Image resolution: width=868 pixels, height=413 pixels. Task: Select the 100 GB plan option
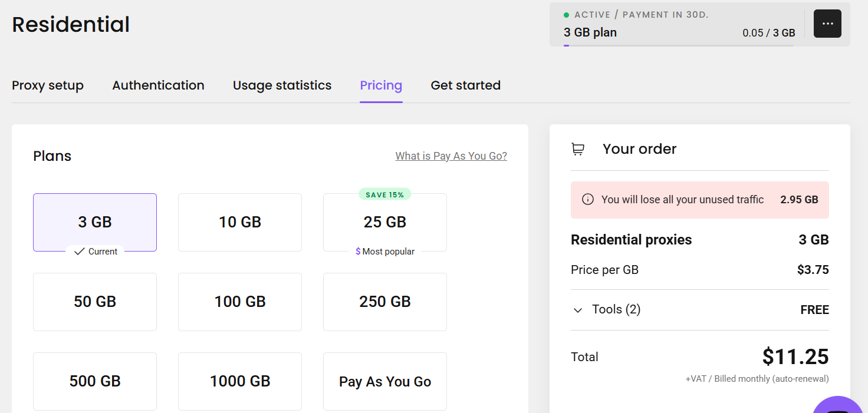pos(240,302)
